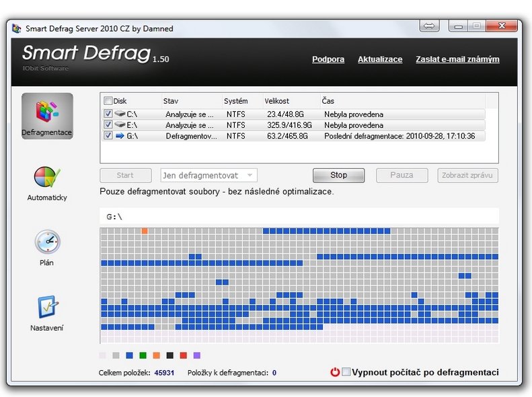Click the red legend swatch
Viewport: 532px width, 397px height.
[183, 355]
